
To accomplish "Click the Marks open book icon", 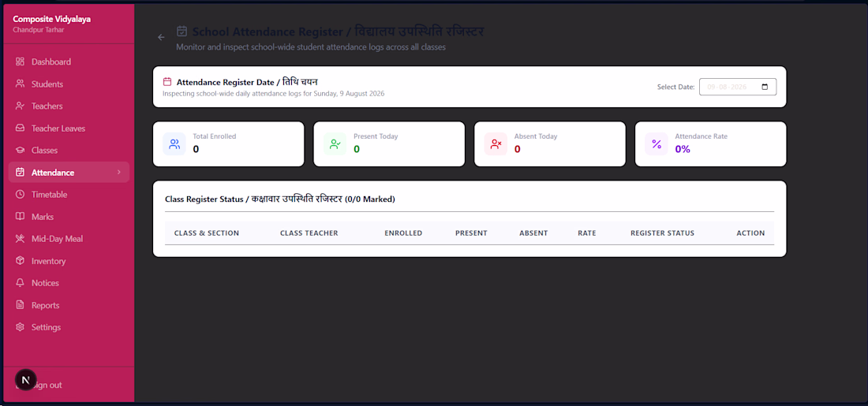I will click(x=20, y=217).
